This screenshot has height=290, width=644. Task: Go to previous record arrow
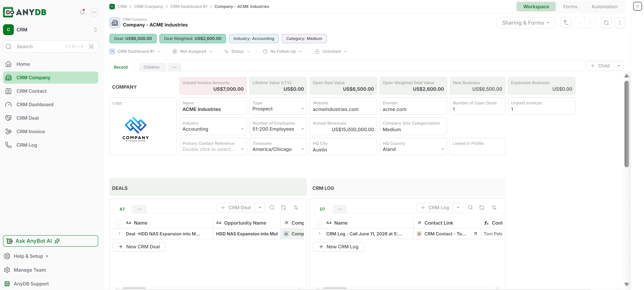[579, 23]
